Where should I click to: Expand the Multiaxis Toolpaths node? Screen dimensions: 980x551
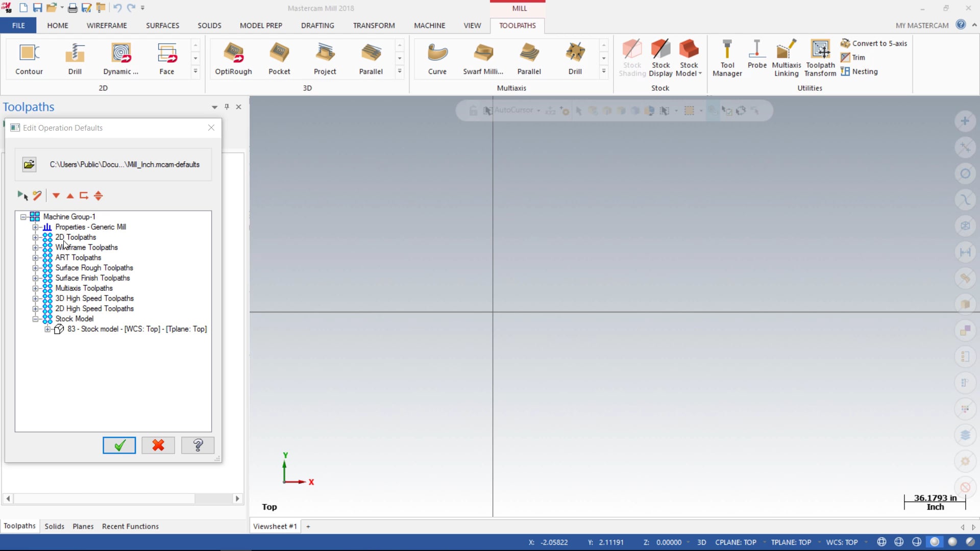click(x=35, y=288)
